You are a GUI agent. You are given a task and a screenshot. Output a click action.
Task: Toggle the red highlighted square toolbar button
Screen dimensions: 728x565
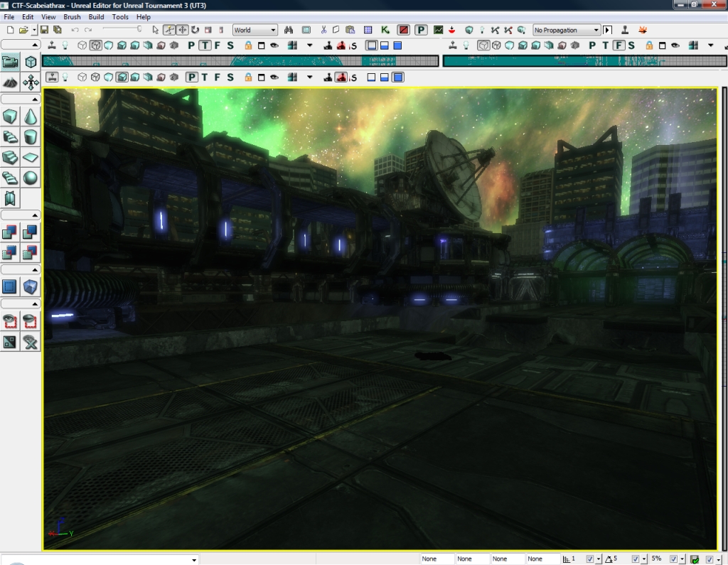[404, 30]
